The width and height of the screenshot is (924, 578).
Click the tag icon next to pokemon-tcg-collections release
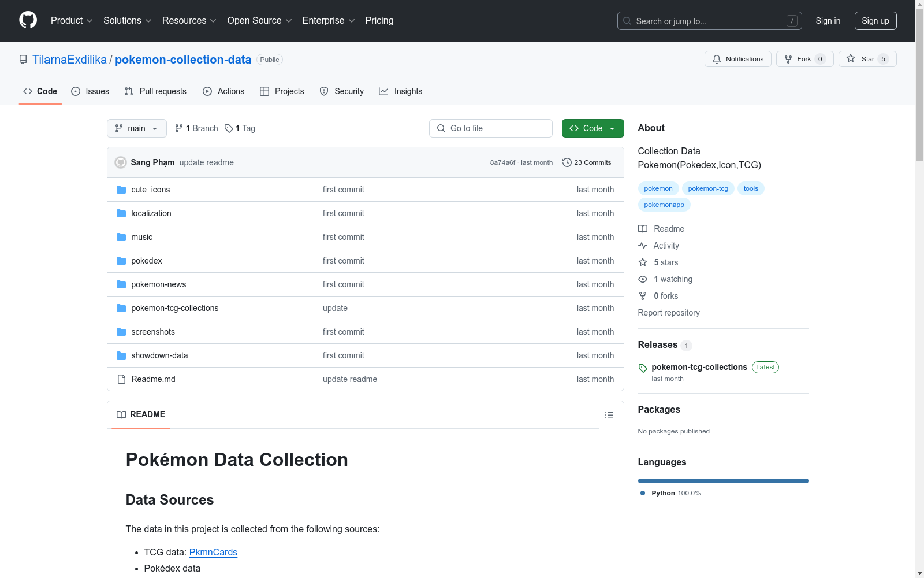tap(643, 368)
